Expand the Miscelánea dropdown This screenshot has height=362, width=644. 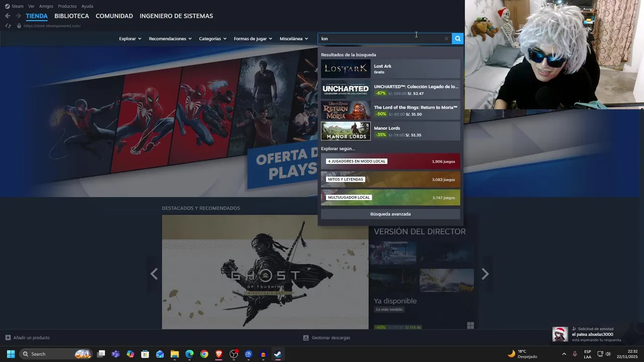point(294,39)
